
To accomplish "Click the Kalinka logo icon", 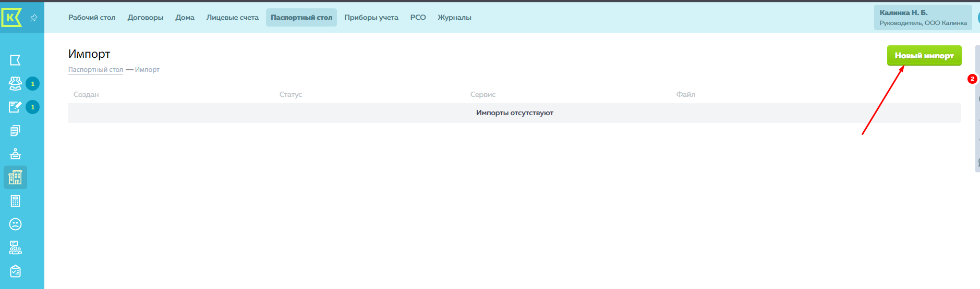I will click(x=11, y=17).
